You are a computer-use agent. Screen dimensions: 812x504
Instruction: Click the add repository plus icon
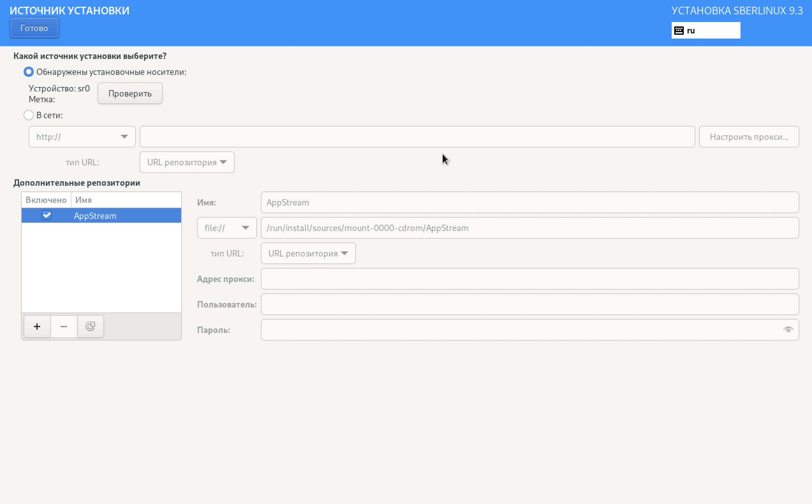click(x=37, y=326)
